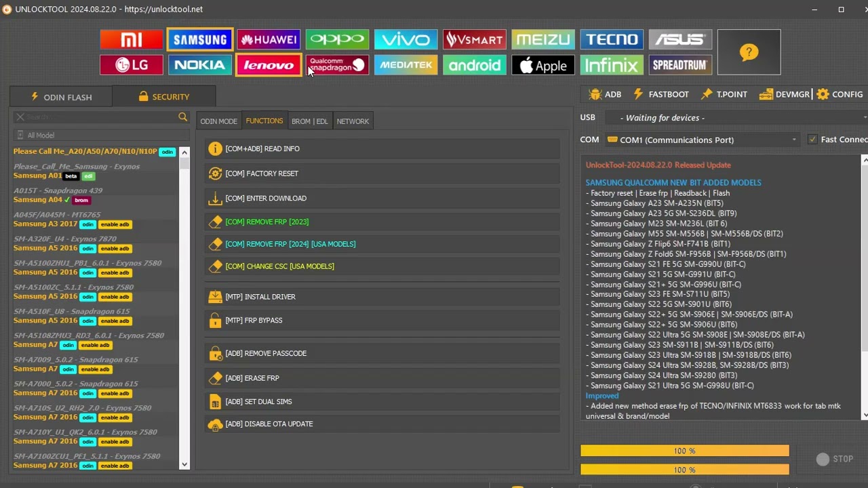The height and width of the screenshot is (488, 868).
Task: Switch to the BROM | EDL tab
Action: (309, 121)
